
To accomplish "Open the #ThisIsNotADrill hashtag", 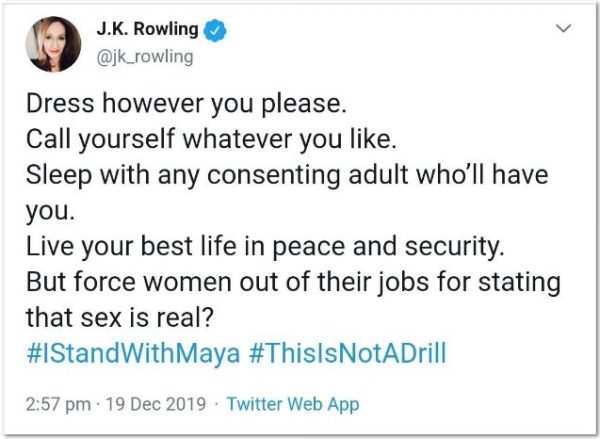I will point(347,353).
